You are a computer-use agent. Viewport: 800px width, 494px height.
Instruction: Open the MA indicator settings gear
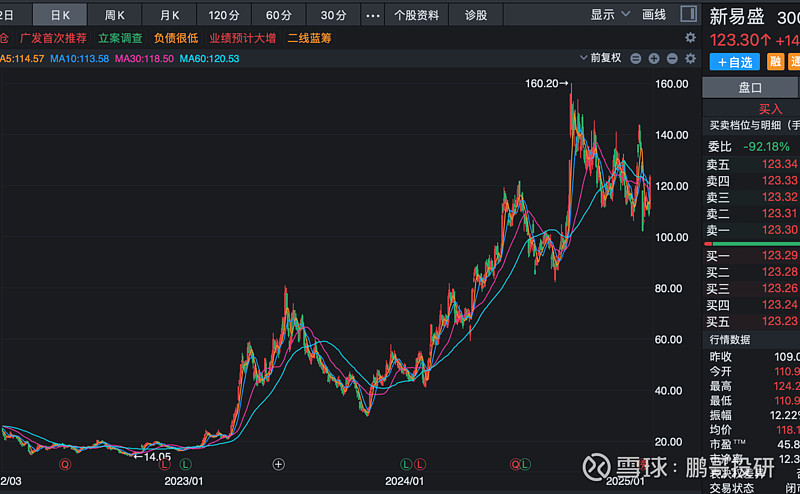[x=690, y=58]
